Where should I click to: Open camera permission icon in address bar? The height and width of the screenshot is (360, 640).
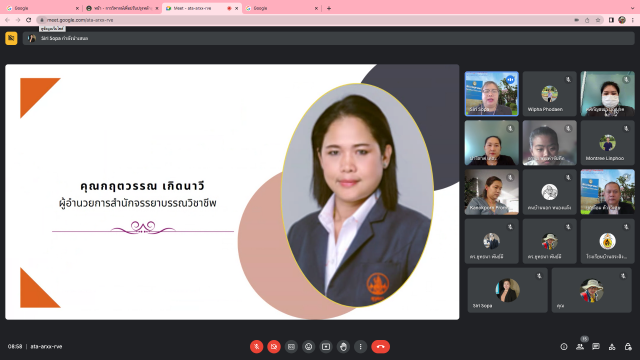point(576,20)
